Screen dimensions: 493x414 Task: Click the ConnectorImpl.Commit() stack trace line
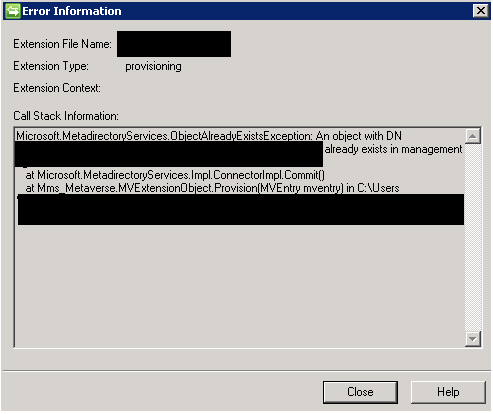coord(175,175)
